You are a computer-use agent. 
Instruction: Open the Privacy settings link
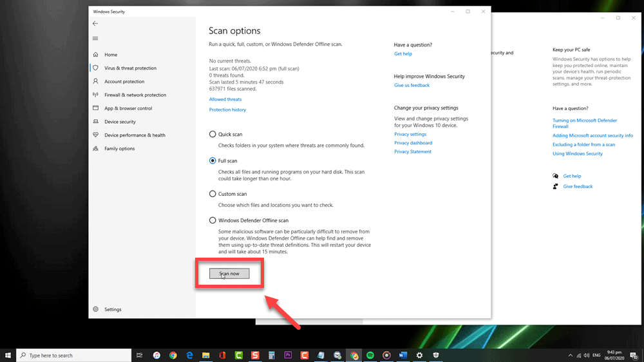point(410,135)
